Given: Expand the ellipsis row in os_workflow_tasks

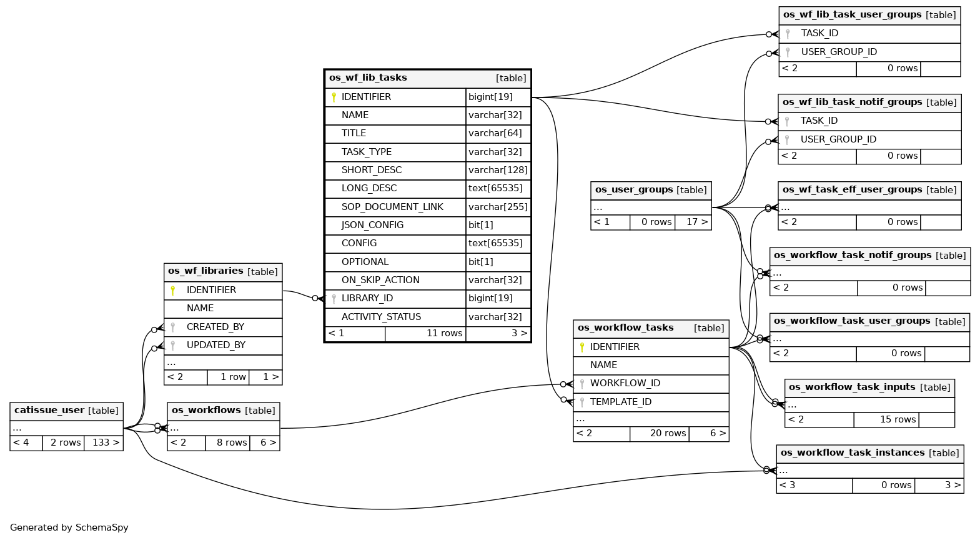Looking at the screenshot, I should 651,419.
